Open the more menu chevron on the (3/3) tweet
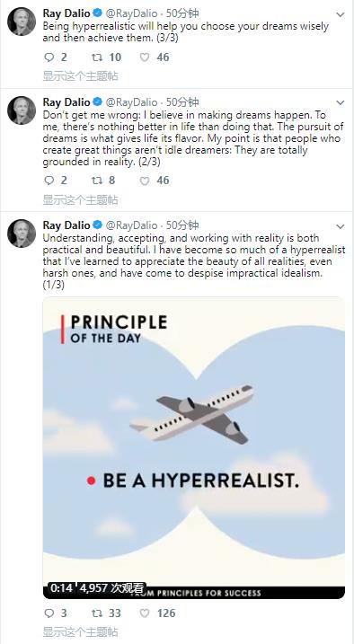 coord(340,14)
